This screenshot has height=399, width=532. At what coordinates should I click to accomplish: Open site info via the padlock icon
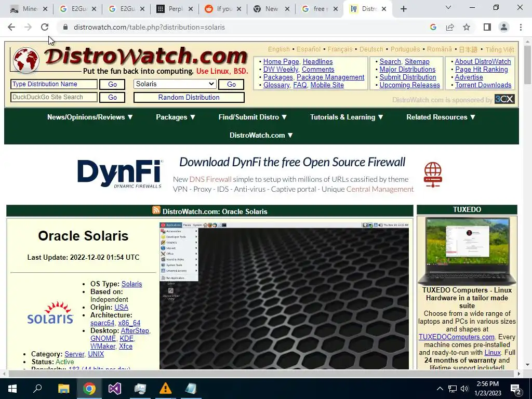click(65, 27)
